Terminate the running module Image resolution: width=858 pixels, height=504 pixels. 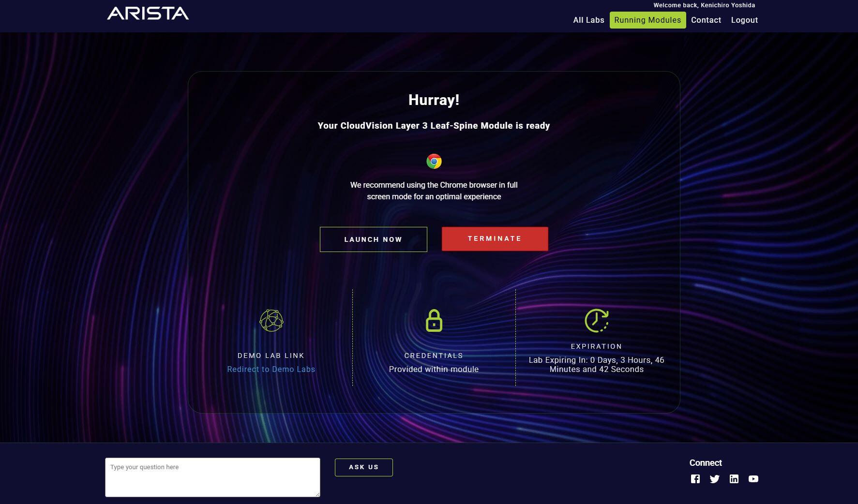[494, 238]
